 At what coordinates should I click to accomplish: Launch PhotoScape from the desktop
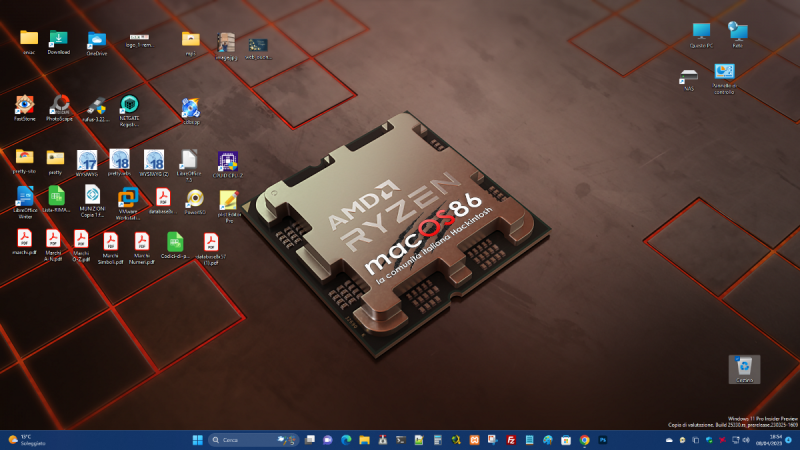[x=60, y=108]
